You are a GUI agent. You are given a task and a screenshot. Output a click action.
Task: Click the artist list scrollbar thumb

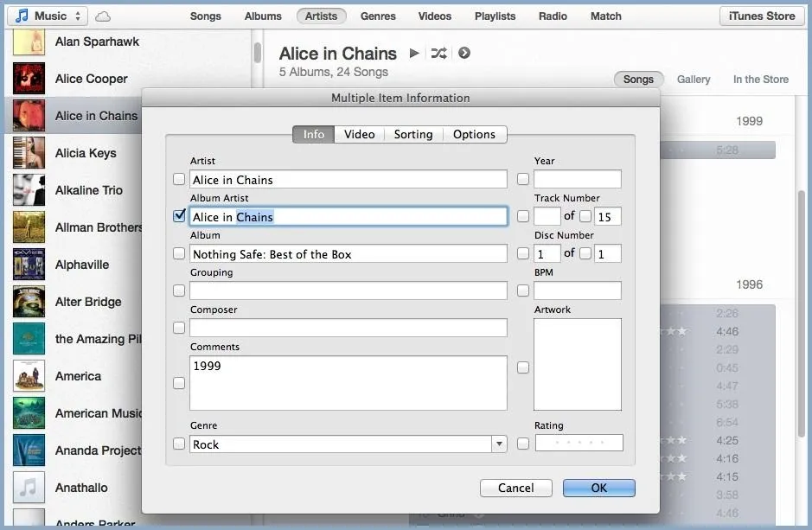coord(258,53)
